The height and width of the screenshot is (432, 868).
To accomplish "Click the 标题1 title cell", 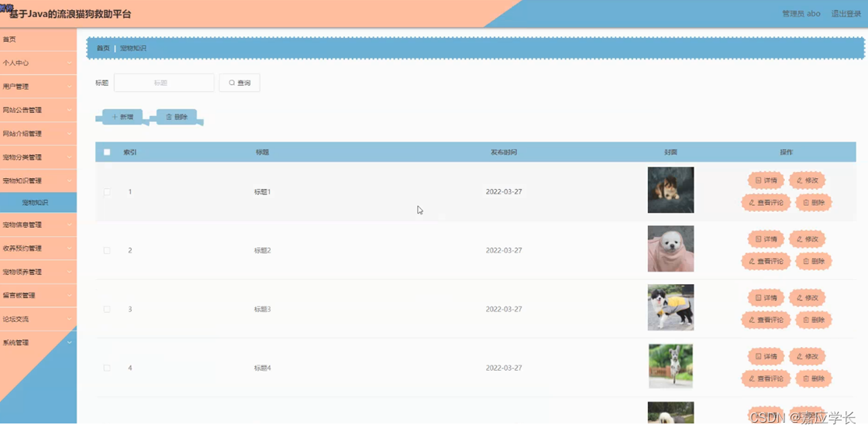I will [263, 192].
